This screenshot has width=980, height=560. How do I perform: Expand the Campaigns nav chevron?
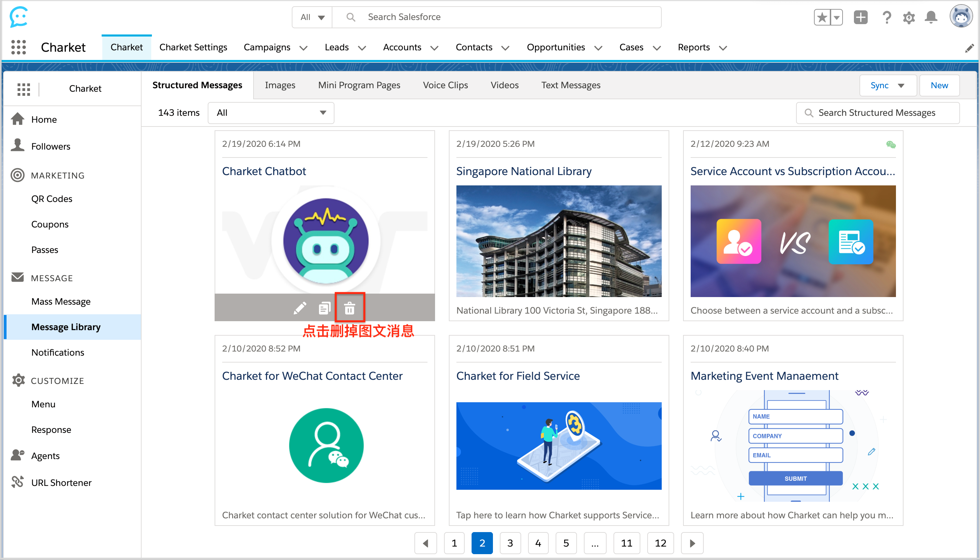(x=304, y=48)
